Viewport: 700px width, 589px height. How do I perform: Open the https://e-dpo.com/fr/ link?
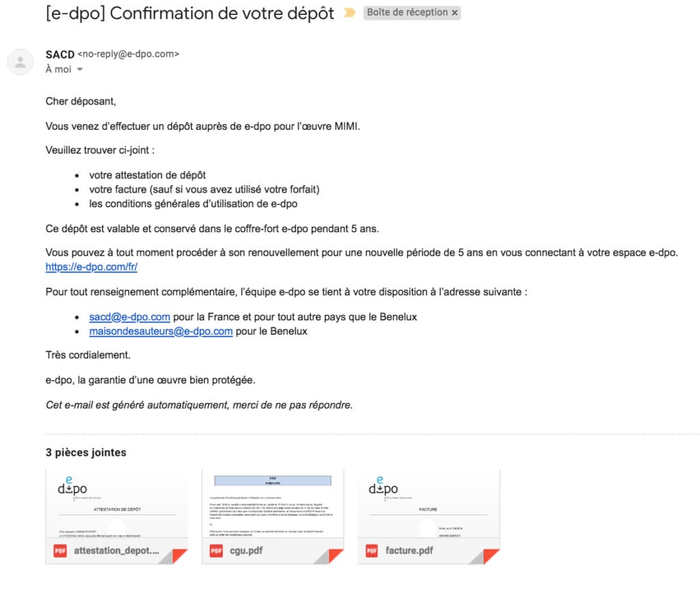click(92, 267)
